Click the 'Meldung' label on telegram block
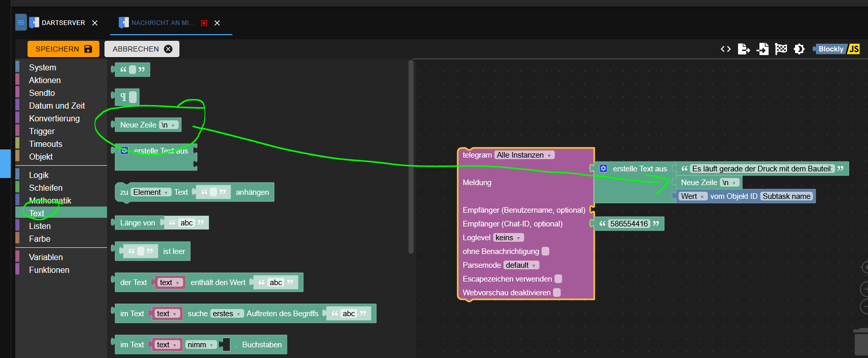 (477, 183)
